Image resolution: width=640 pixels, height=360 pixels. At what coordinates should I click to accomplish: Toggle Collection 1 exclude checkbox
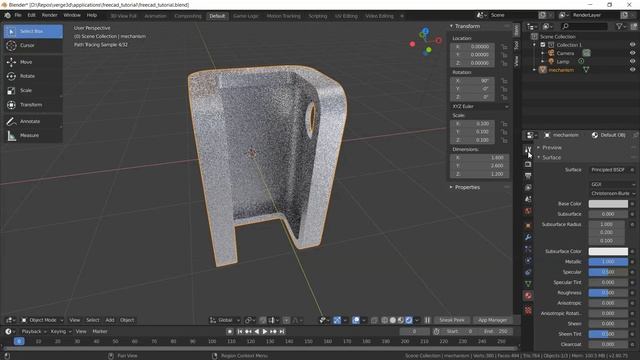pos(543,45)
